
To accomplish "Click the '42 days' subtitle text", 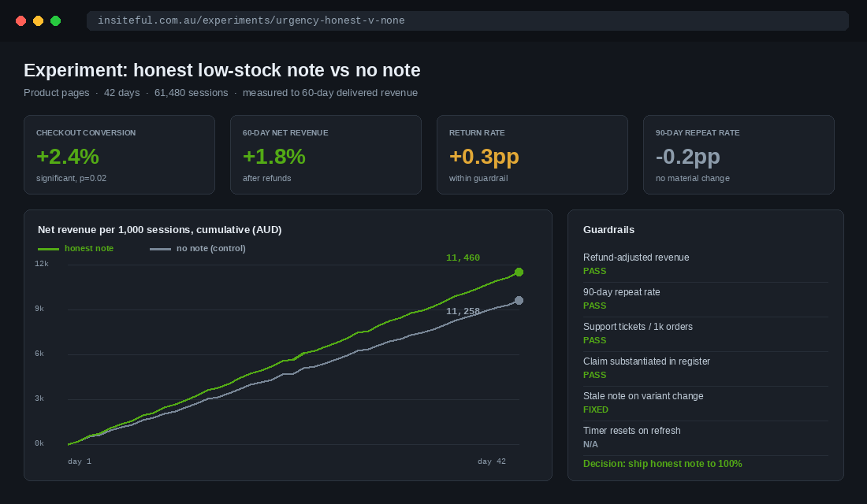I will click(121, 93).
